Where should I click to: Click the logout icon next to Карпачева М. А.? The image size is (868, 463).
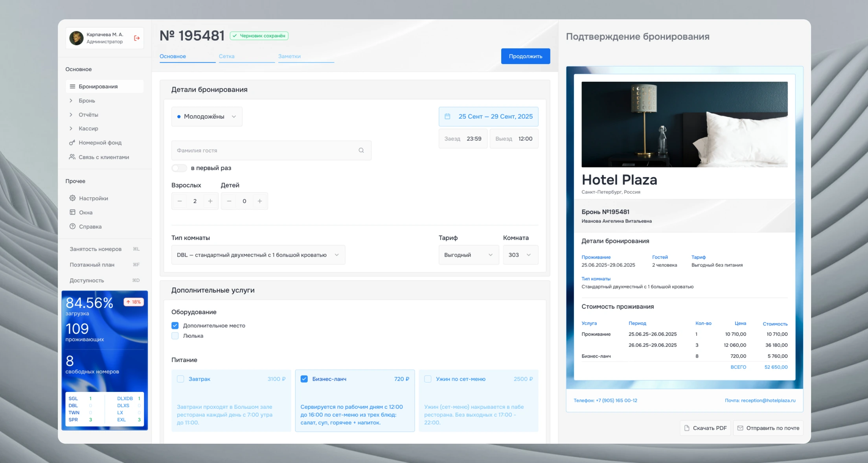[x=137, y=38]
